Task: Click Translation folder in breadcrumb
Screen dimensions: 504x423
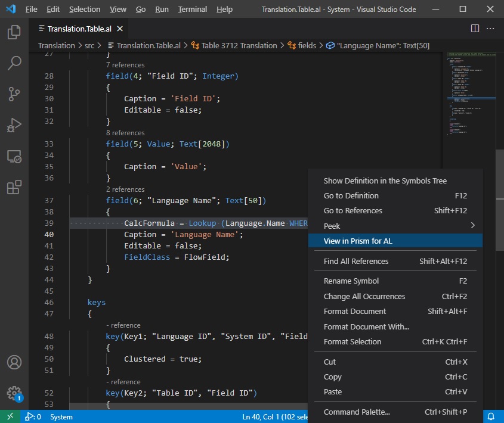Action: coord(56,46)
